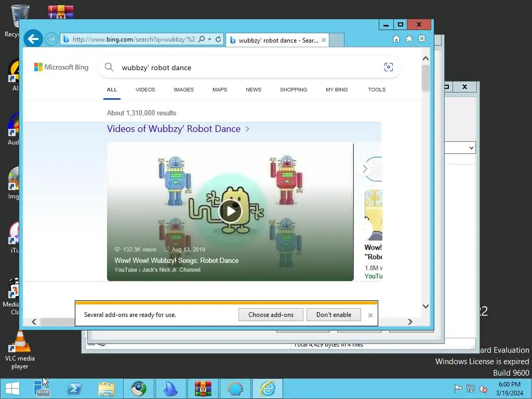This screenshot has width=532, height=399.
Task: Select the ALL results tab
Action: coord(112,89)
